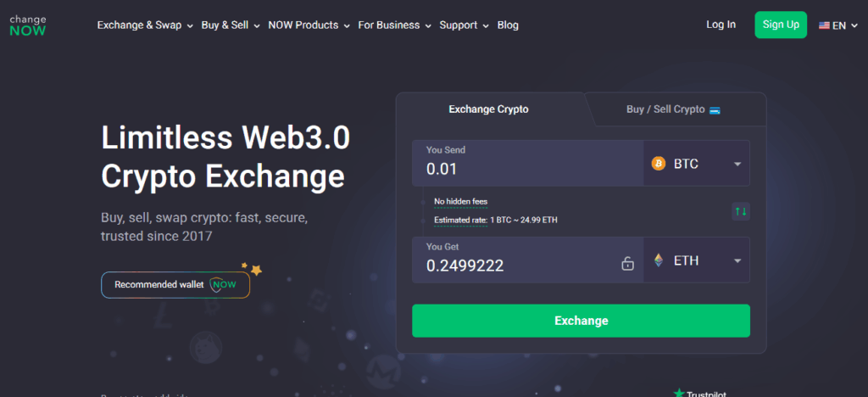Screen dimensions: 868x397
Task: Expand the Exchange & Swap menu
Action: (x=145, y=25)
